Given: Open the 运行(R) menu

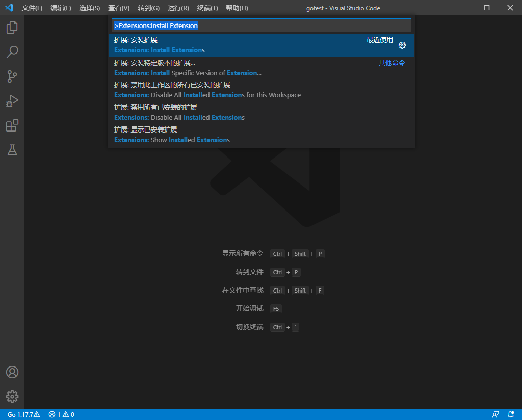Looking at the screenshot, I should 178,8.
